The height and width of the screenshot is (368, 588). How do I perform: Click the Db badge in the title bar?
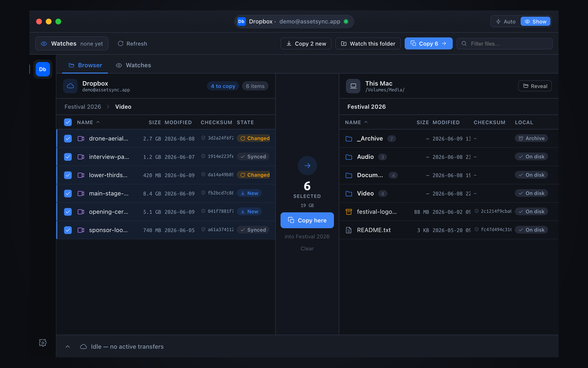(241, 21)
